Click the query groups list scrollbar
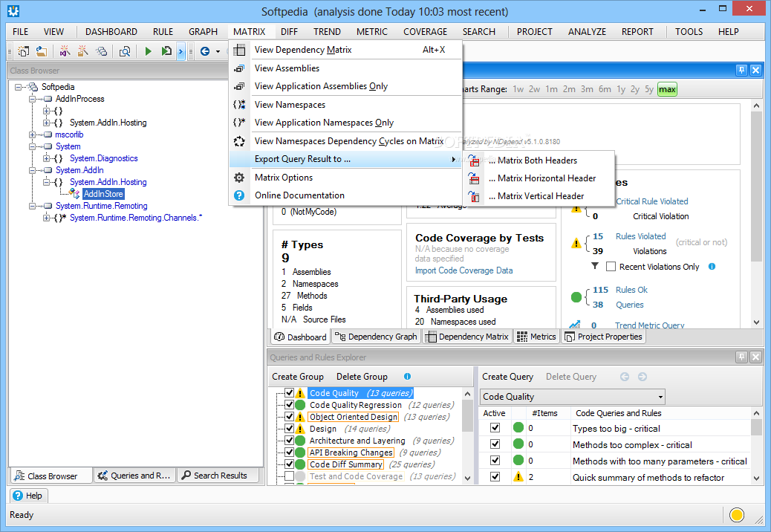Screen dimensions: 771x532 point(468,415)
